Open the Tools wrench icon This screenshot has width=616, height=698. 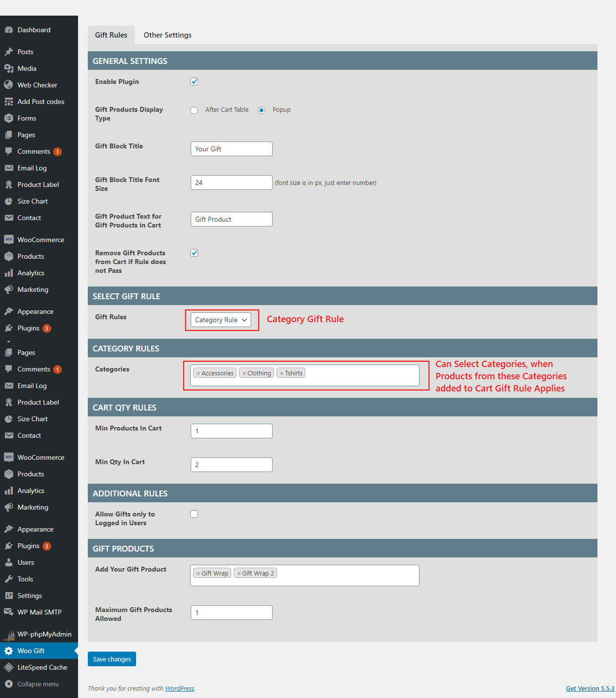(x=9, y=579)
